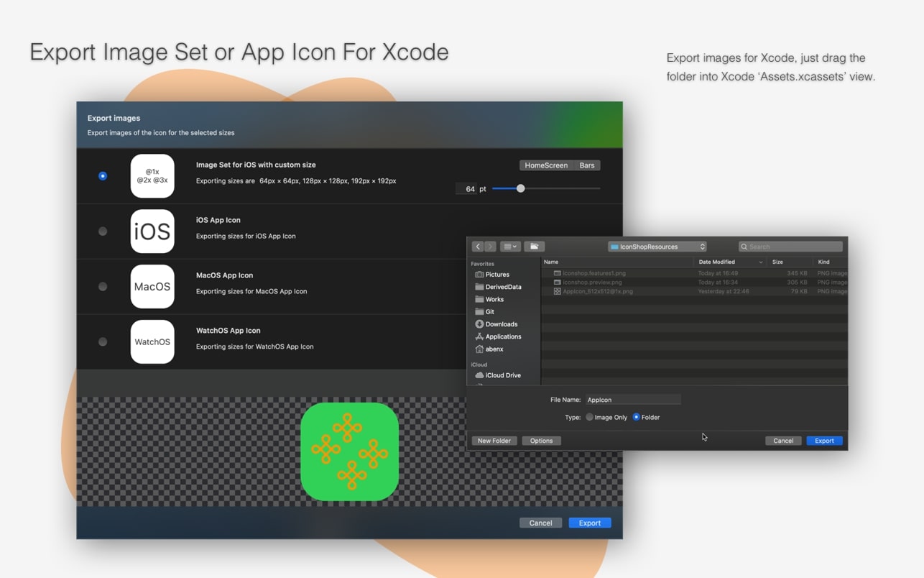Open Downloads in the Favorites sidebar
This screenshot has width=924, height=578.
501,324
